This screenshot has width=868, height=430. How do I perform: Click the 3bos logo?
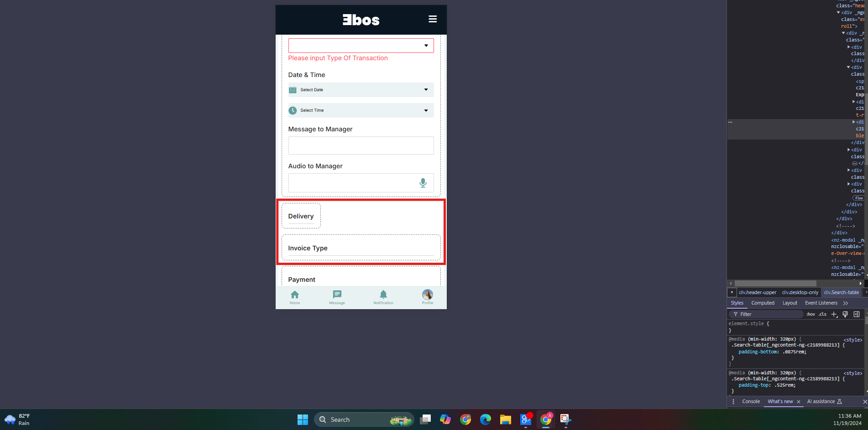[361, 20]
